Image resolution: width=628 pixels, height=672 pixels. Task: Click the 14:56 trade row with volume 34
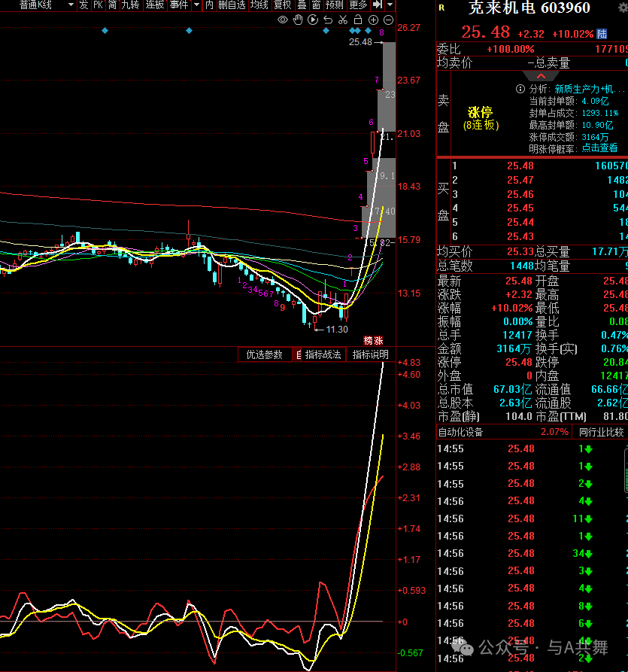click(x=532, y=553)
